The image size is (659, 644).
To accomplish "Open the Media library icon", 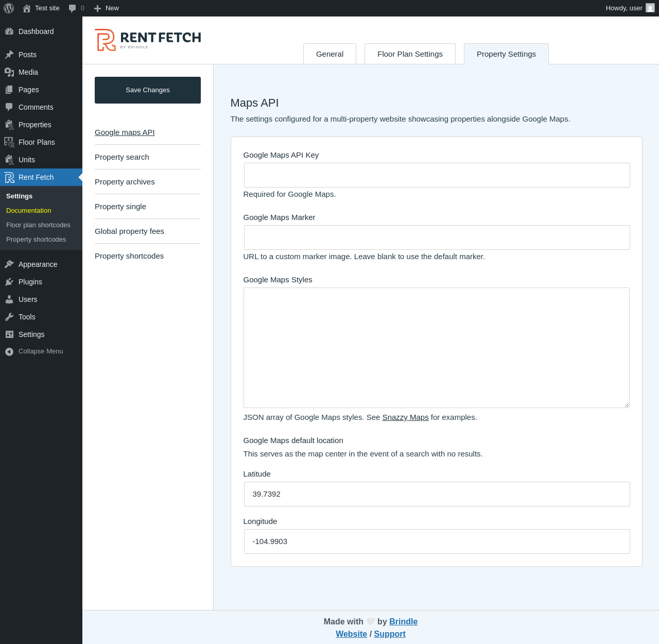I will pyautogui.click(x=9, y=72).
